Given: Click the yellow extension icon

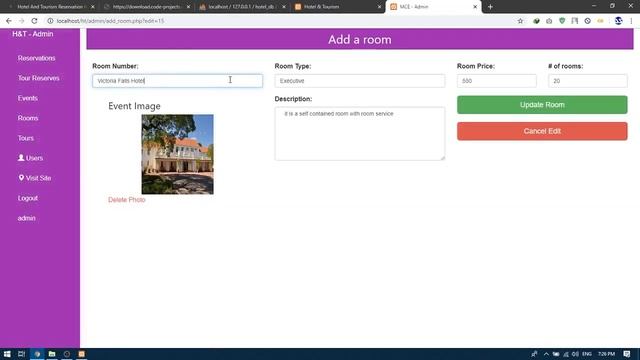Looking at the screenshot, I should point(600,21).
